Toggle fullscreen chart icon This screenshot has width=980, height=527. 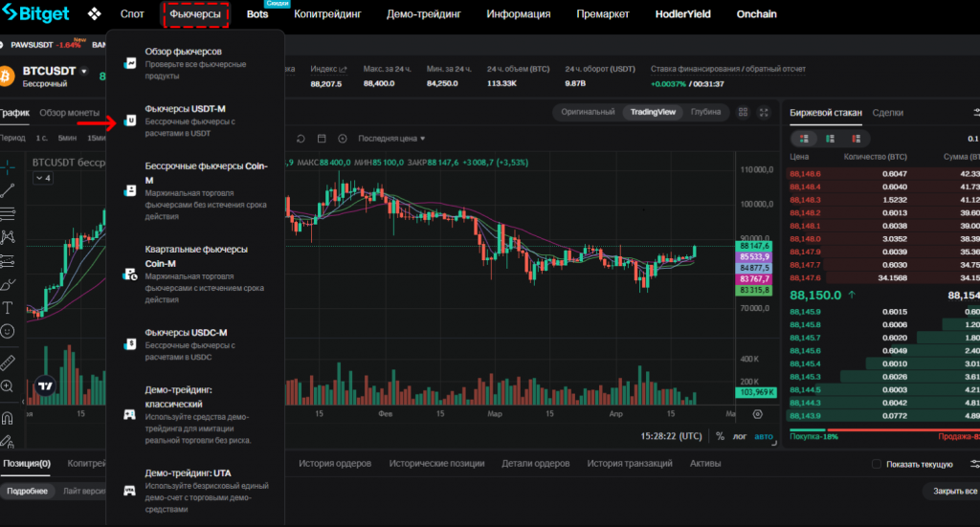click(764, 113)
